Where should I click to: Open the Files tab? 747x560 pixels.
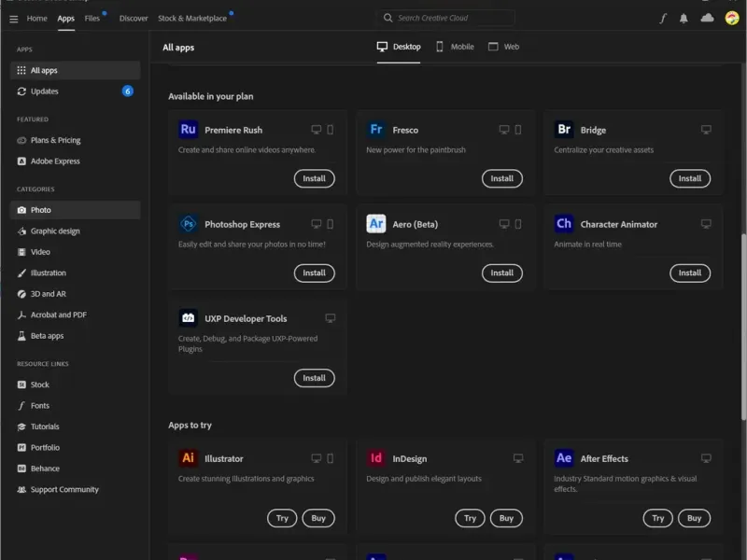pyautogui.click(x=92, y=19)
